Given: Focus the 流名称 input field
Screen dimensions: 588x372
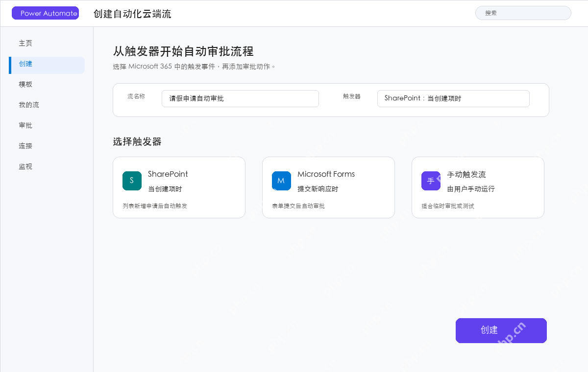Looking at the screenshot, I should point(240,98).
